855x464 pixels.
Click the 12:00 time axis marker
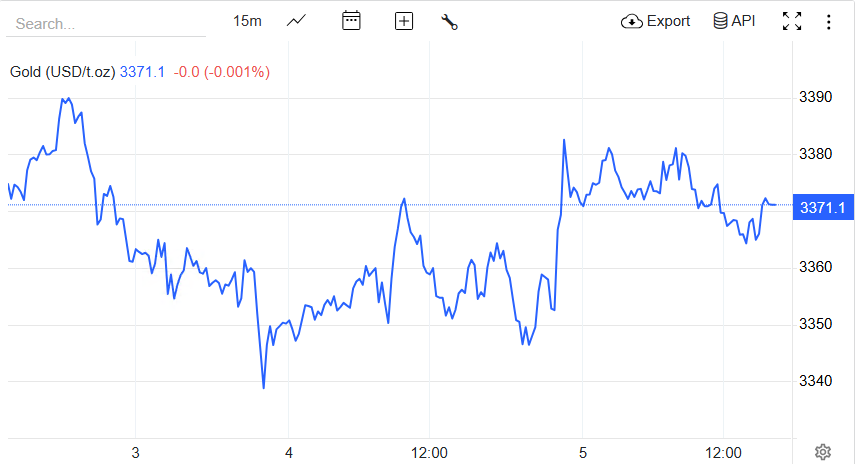pyautogui.click(x=430, y=452)
